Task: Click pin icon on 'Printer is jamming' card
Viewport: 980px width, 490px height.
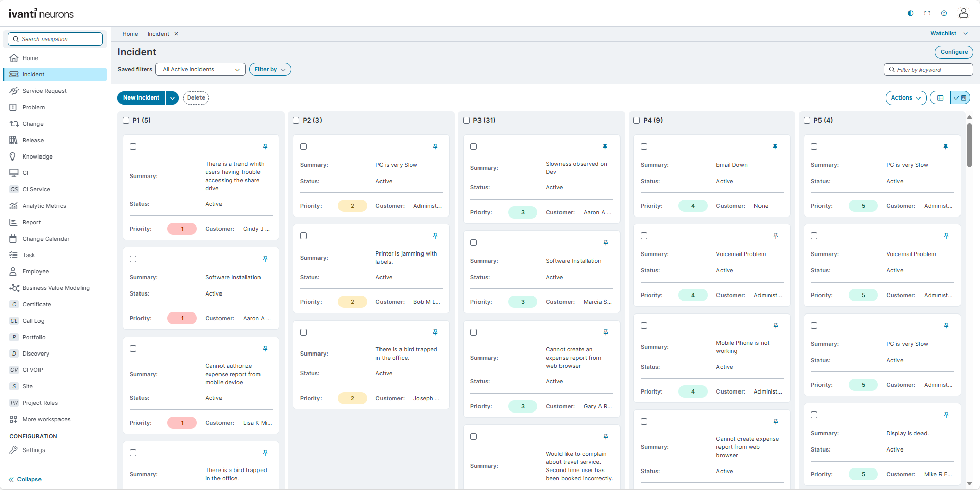Action: pos(435,236)
